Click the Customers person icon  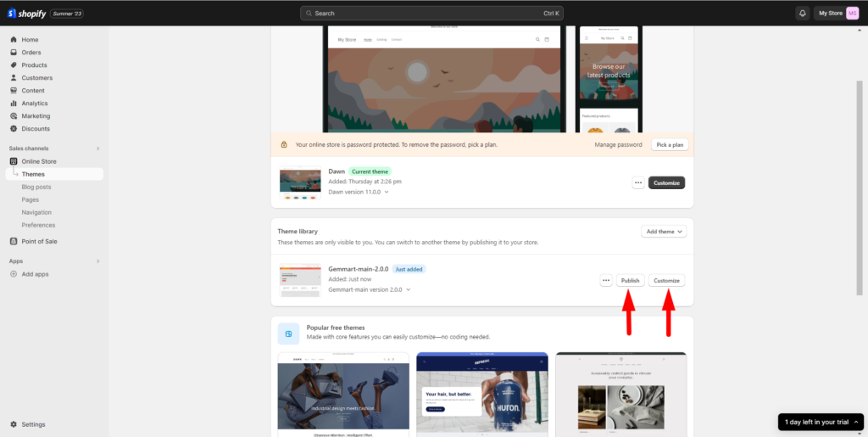tap(14, 78)
